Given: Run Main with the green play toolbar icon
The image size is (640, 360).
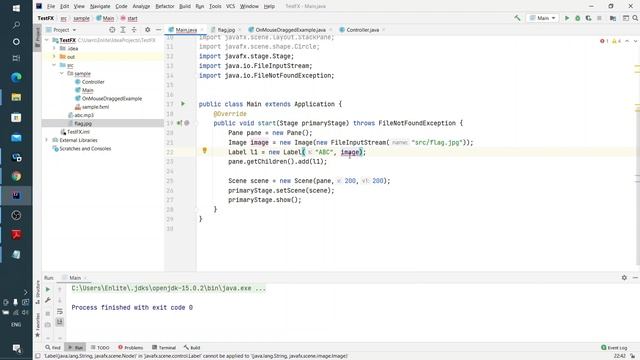Looking at the screenshot, I should point(567,18).
